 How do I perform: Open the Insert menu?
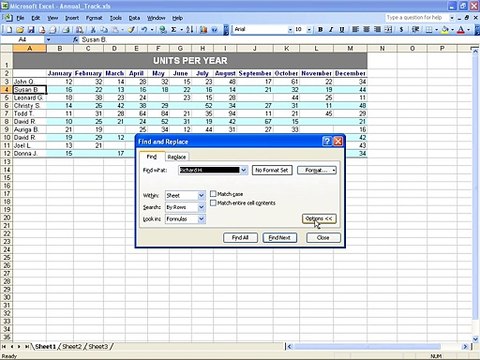click(x=72, y=18)
